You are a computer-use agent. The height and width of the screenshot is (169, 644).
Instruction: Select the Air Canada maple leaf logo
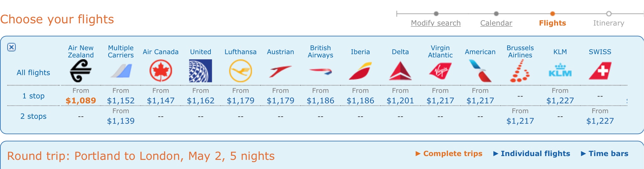coord(160,71)
